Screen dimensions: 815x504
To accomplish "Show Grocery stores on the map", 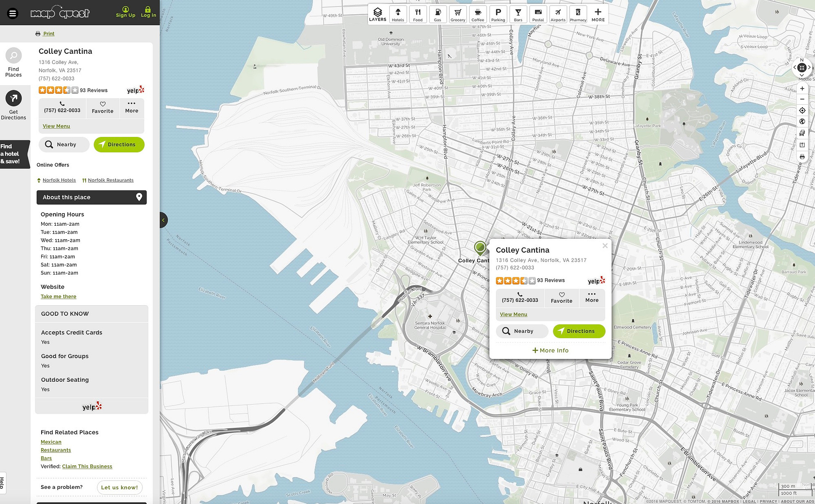I will (x=458, y=14).
